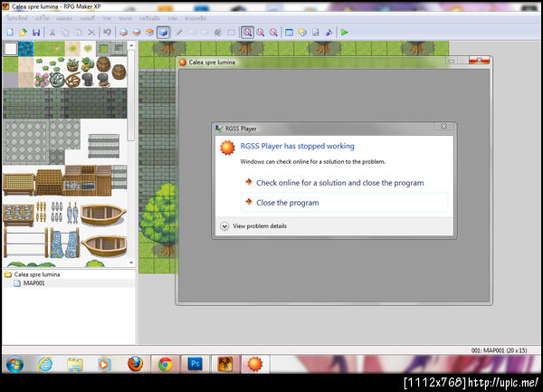Switch to Photoshop in the taskbar
Image resolution: width=543 pixels, height=392 pixels.
[x=195, y=364]
